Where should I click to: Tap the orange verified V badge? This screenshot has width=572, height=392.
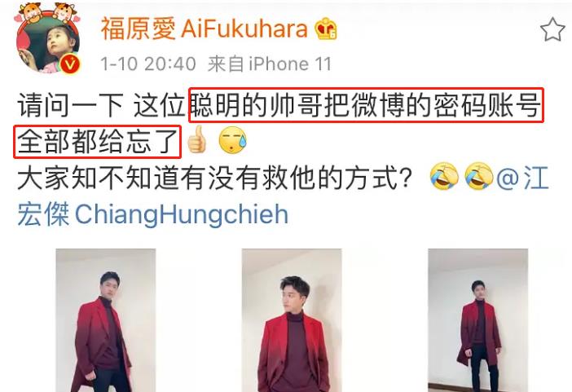70,64
